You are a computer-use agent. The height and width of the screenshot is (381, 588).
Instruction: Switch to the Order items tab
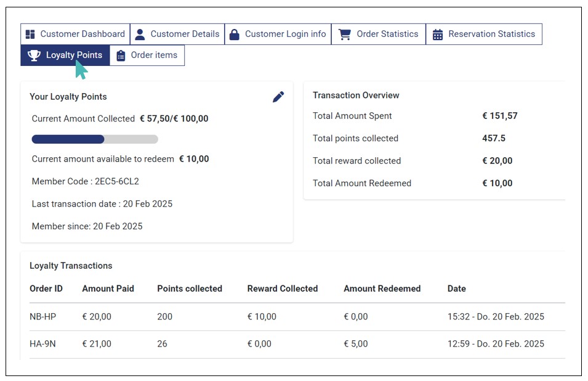[147, 55]
